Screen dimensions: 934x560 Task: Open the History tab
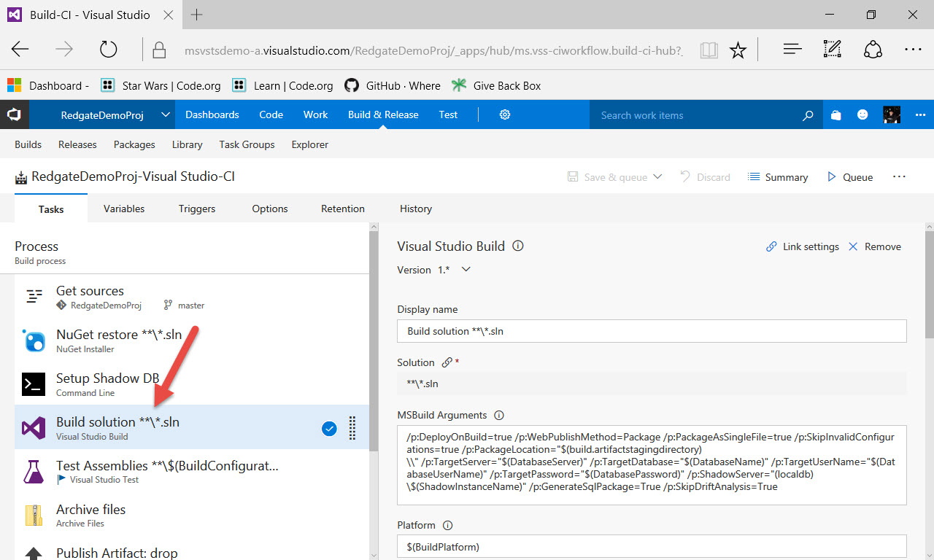tap(416, 209)
